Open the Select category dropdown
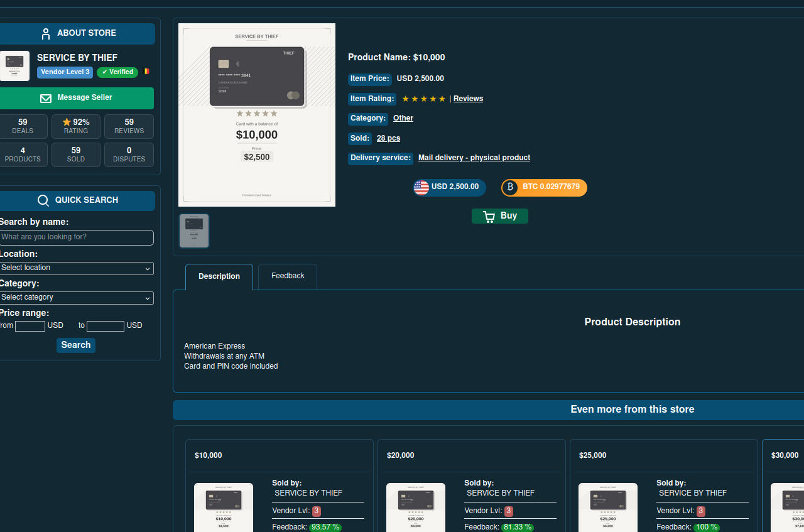The height and width of the screenshot is (532, 804). [x=76, y=298]
